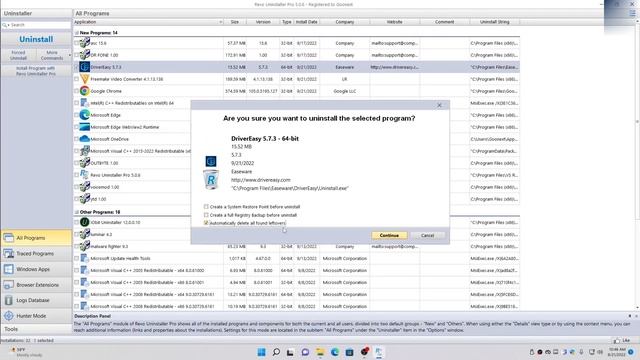Collapse the Other Programs group
The width and height of the screenshot is (640, 360).
77,212
